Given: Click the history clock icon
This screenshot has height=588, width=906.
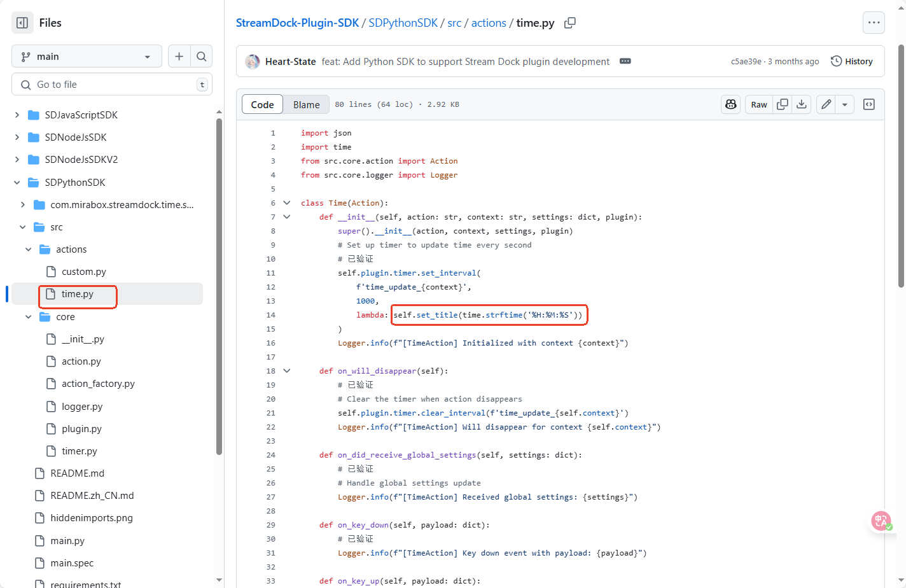Looking at the screenshot, I should 837,62.
